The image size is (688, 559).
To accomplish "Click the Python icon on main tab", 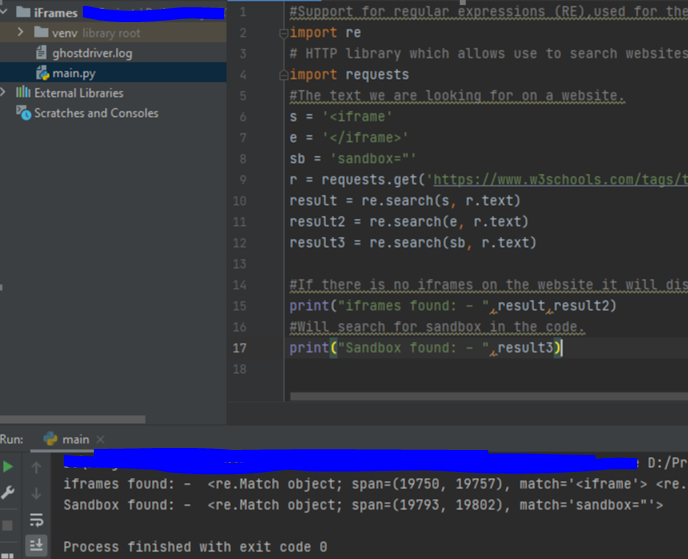I will coord(50,439).
